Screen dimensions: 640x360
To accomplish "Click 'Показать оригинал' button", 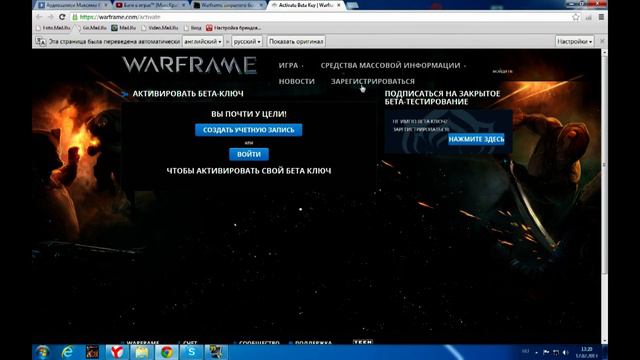I will [296, 41].
